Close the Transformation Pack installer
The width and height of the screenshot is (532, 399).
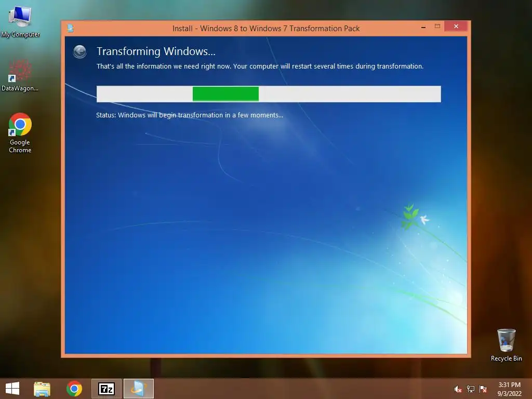click(x=456, y=26)
